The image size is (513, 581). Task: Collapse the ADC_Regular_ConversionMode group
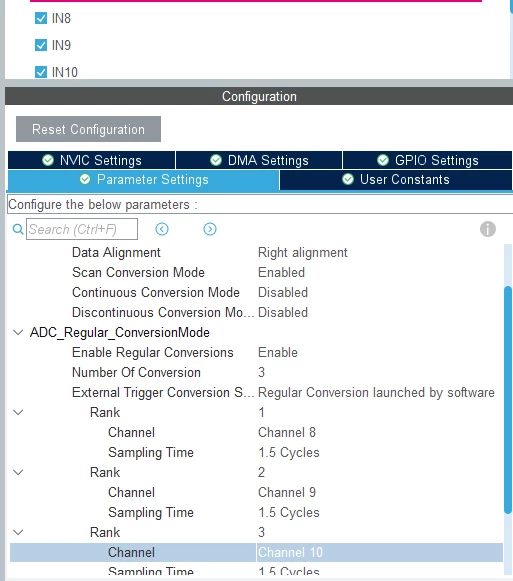pos(18,332)
